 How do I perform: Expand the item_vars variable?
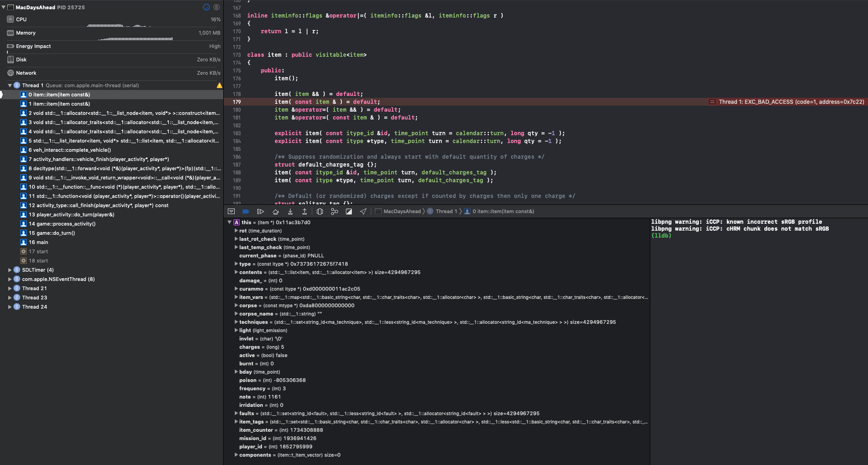click(236, 297)
